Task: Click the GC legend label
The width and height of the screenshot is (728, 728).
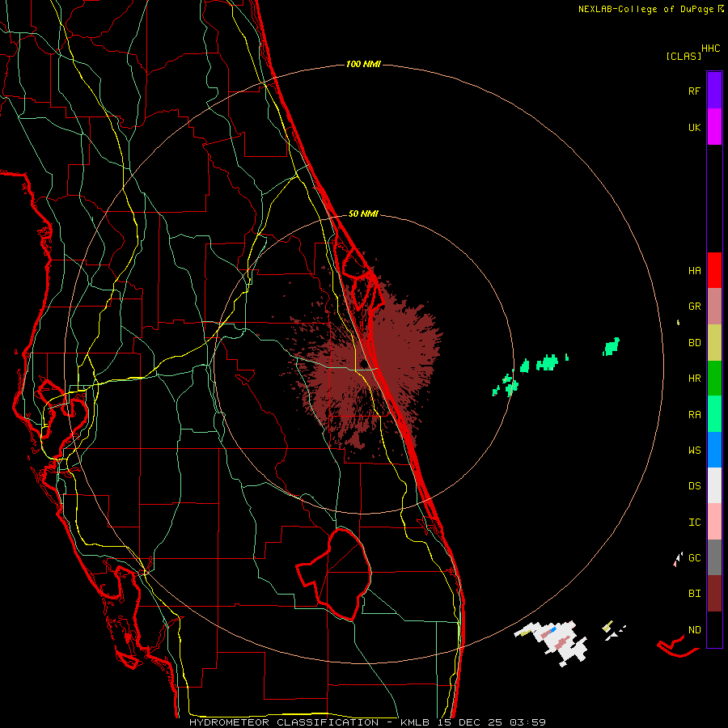Action: 694,558
